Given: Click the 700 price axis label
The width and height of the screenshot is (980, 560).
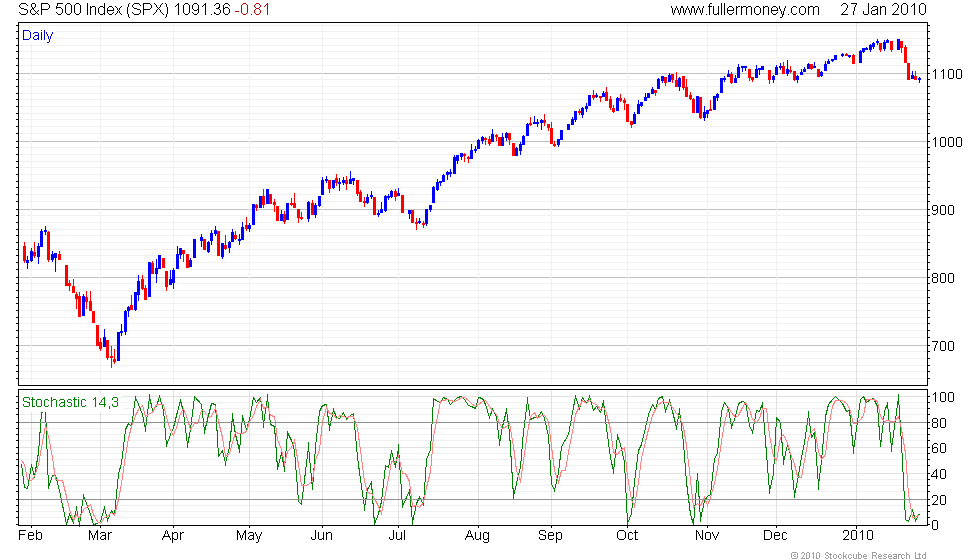Looking at the screenshot, I should (943, 346).
